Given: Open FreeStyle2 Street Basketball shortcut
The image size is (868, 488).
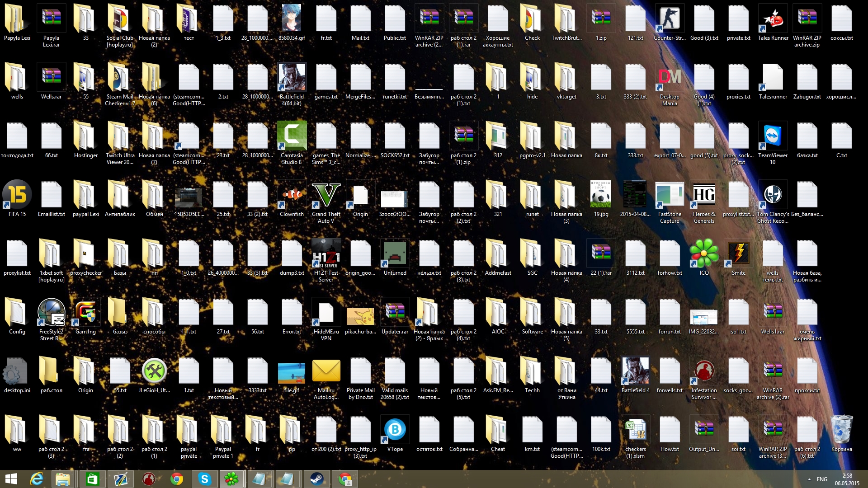Looking at the screenshot, I should click(x=52, y=312).
